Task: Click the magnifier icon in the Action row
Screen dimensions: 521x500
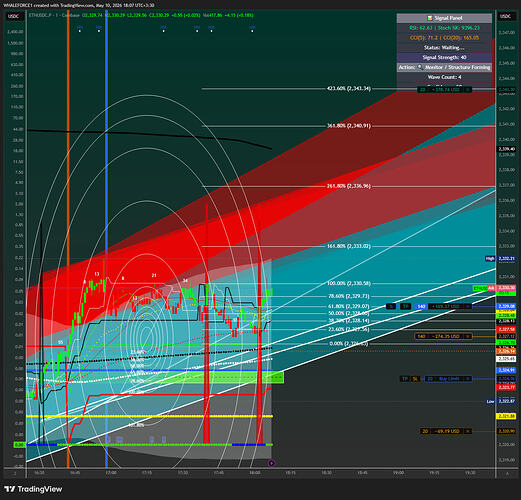Action: coord(420,67)
